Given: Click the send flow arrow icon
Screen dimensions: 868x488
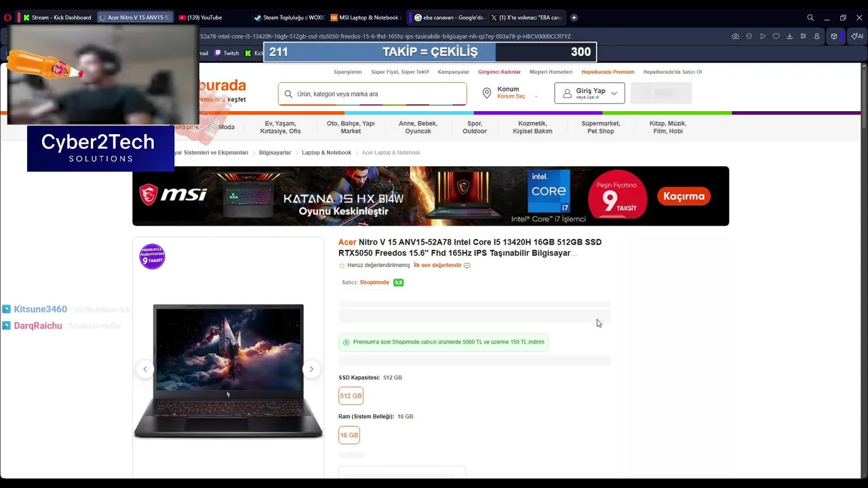Looking at the screenshot, I should pos(763,37).
